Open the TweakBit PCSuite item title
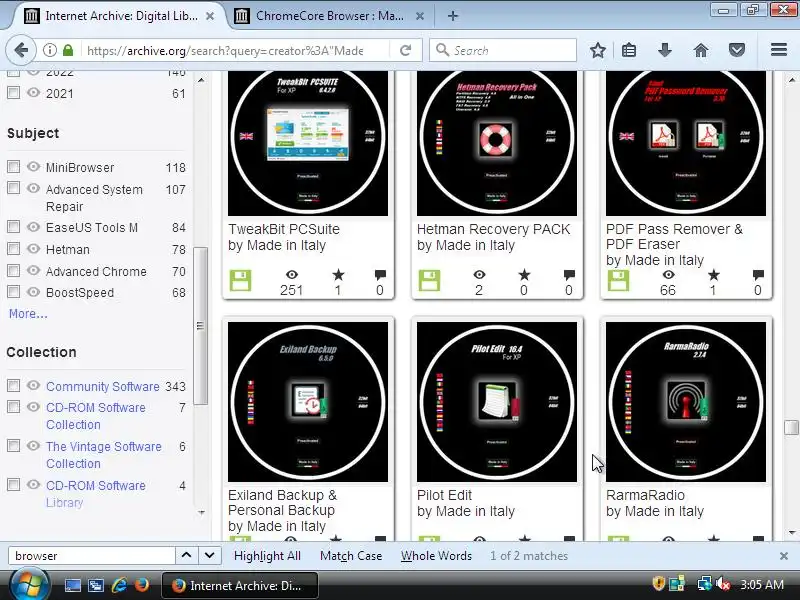The width and height of the screenshot is (800, 600). click(284, 229)
